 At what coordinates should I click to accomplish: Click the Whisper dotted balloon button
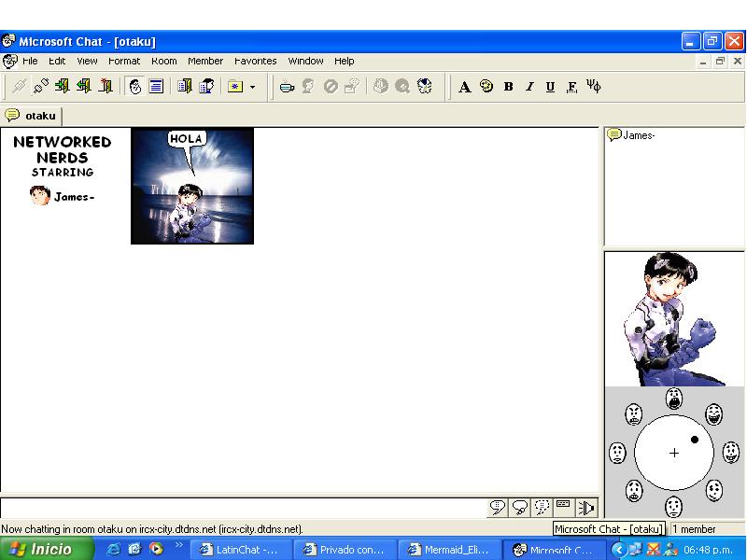(543, 508)
